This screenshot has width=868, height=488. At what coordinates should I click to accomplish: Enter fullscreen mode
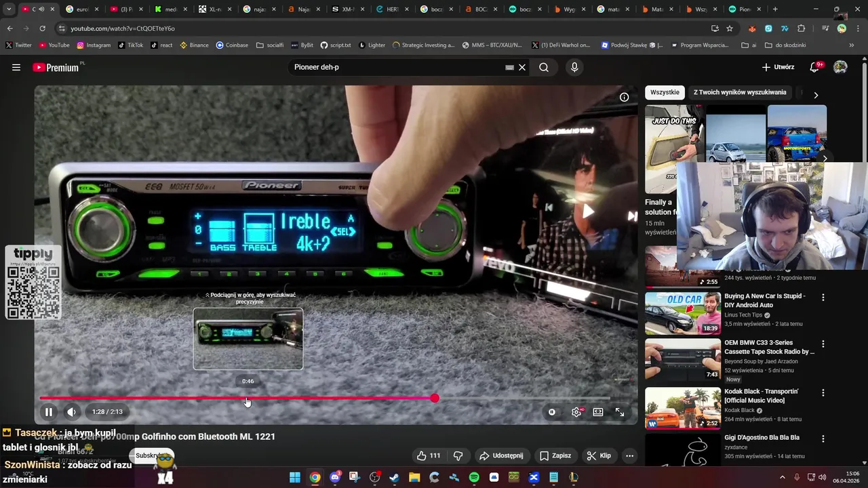620,411
